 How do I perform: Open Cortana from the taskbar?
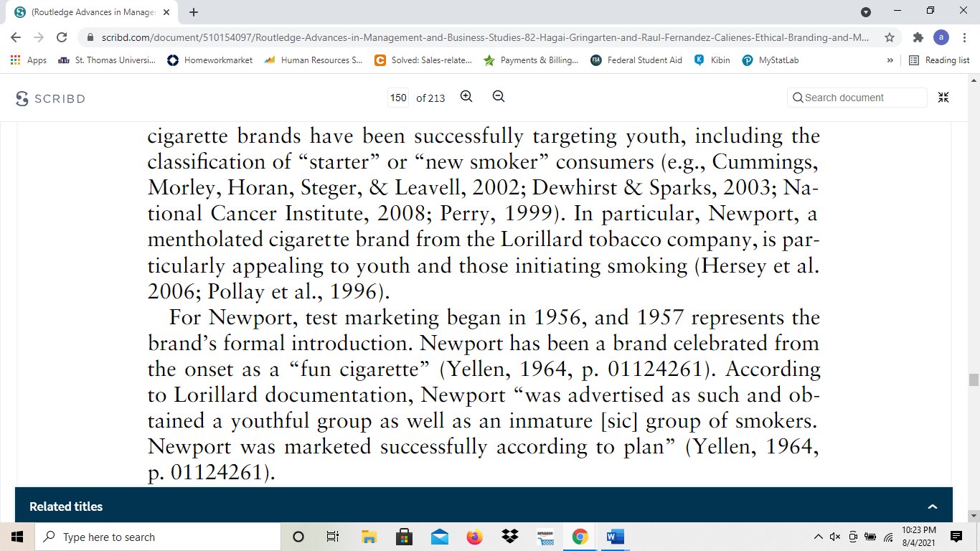[x=298, y=537]
